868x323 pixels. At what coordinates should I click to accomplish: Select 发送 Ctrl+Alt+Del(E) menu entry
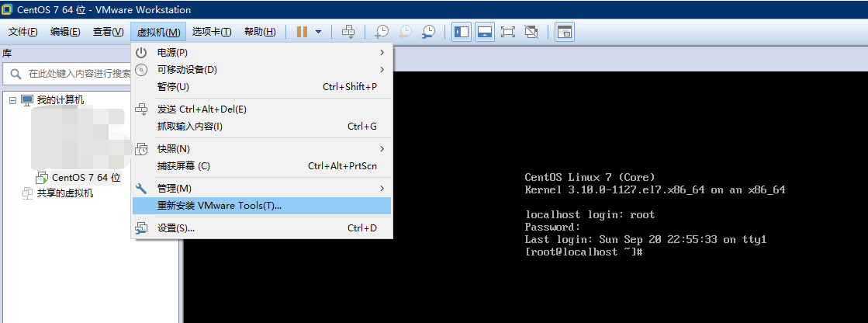(x=262, y=109)
